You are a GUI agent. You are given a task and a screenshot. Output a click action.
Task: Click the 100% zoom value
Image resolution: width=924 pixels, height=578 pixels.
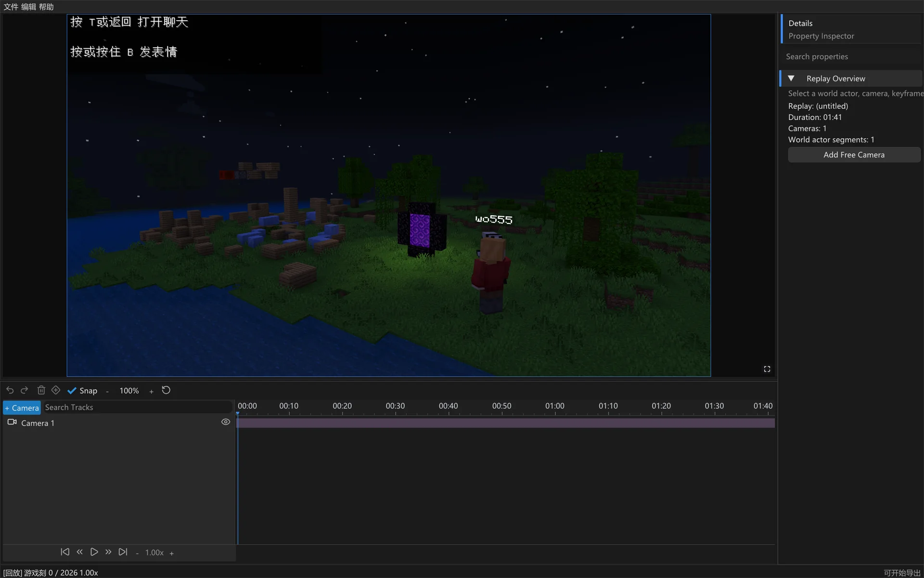129,391
